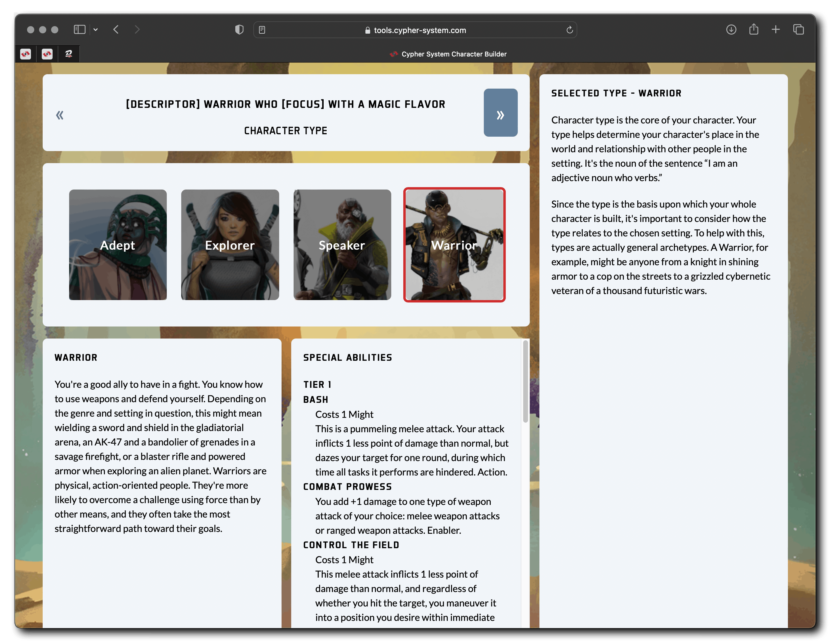Select the Adept character type card
The height and width of the screenshot is (644, 833).
pos(118,245)
